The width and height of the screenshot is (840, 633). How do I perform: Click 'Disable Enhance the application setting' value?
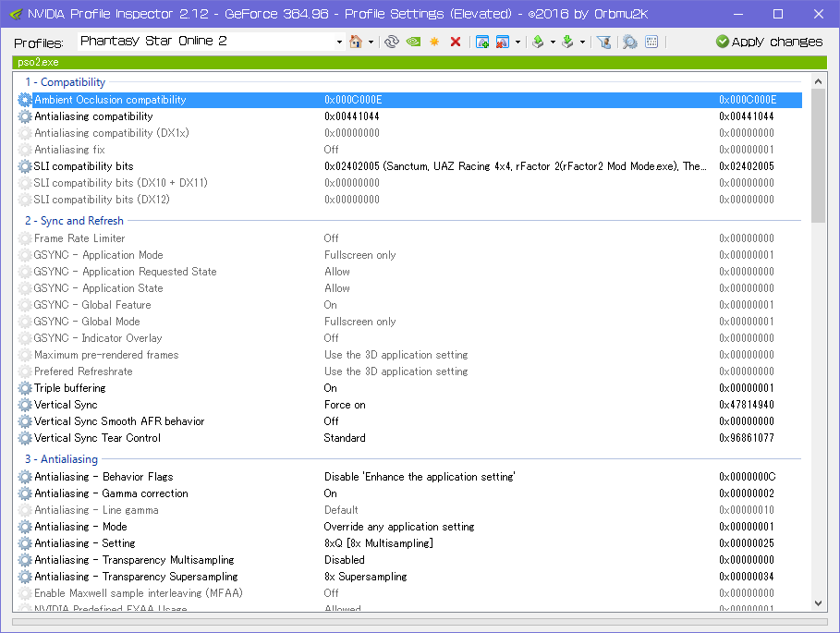420,477
